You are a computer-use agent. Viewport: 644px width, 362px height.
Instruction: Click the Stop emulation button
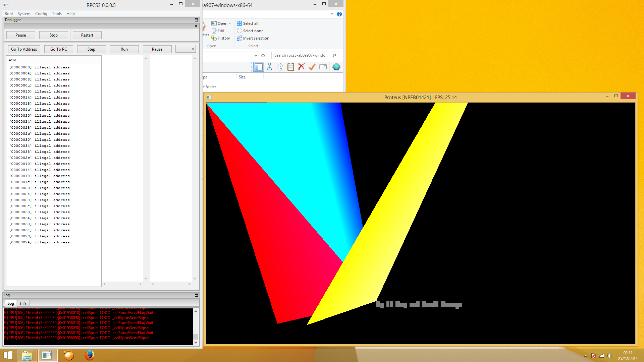pyautogui.click(x=54, y=35)
